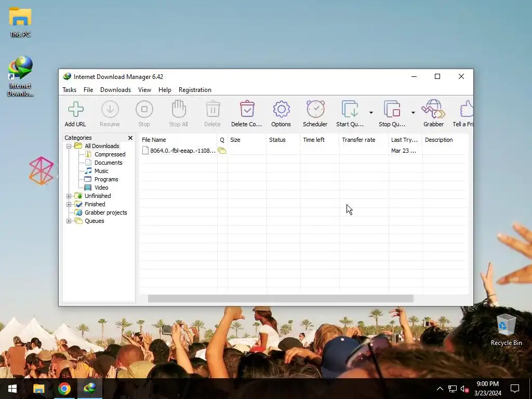This screenshot has height=399, width=532.
Task: Expand the Finished category node
Action: 69,204
